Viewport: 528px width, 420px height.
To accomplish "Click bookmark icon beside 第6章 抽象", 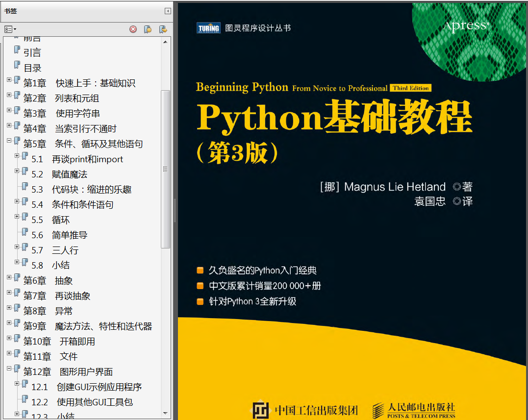I will [x=17, y=278].
